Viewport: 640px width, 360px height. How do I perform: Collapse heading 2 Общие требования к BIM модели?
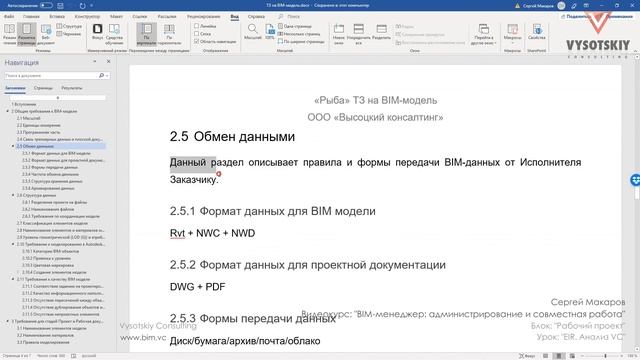coord(7,111)
